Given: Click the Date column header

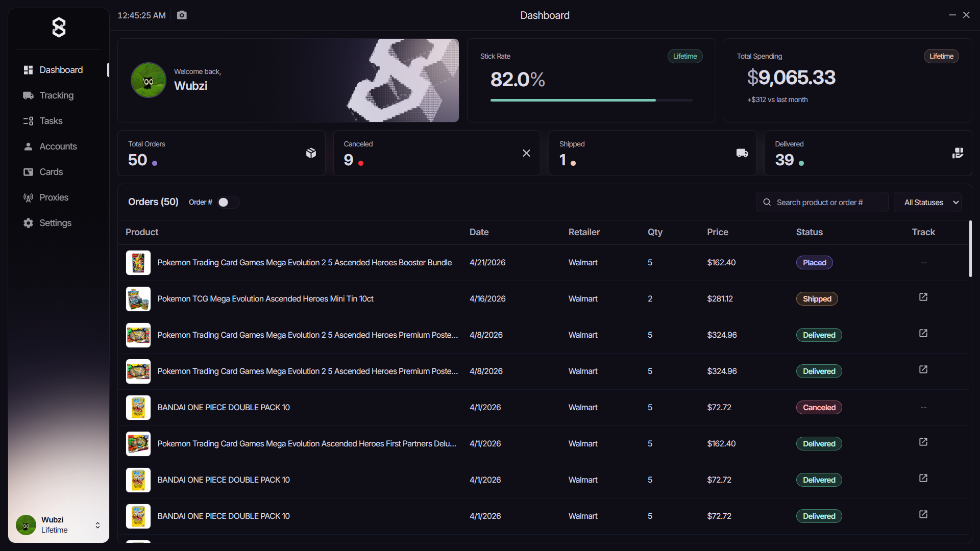Looking at the screenshot, I should point(479,232).
